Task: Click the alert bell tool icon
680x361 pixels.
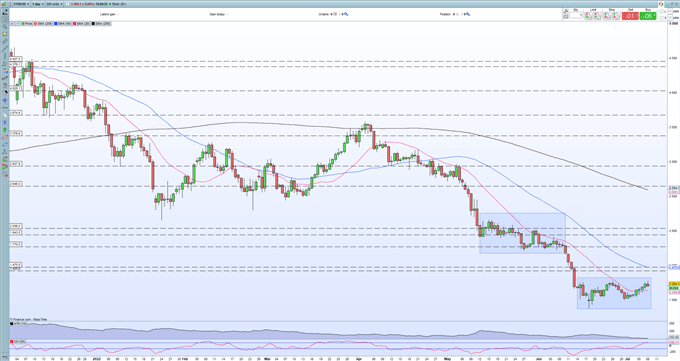Action: [x=5, y=34]
